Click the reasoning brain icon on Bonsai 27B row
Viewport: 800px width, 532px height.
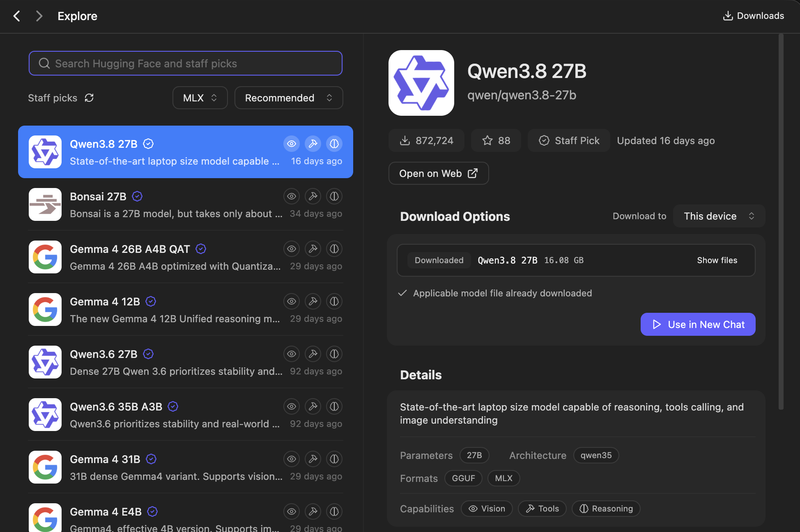334,196
